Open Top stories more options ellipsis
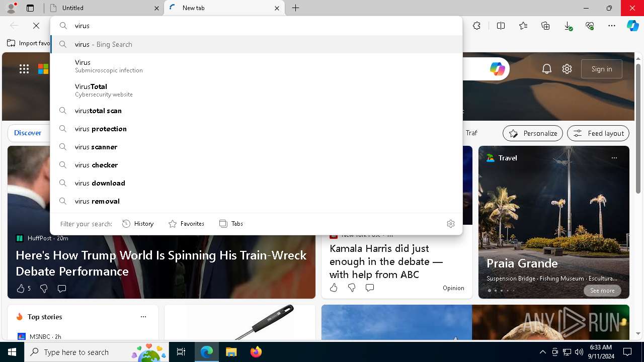The height and width of the screenshot is (362, 644). click(143, 317)
